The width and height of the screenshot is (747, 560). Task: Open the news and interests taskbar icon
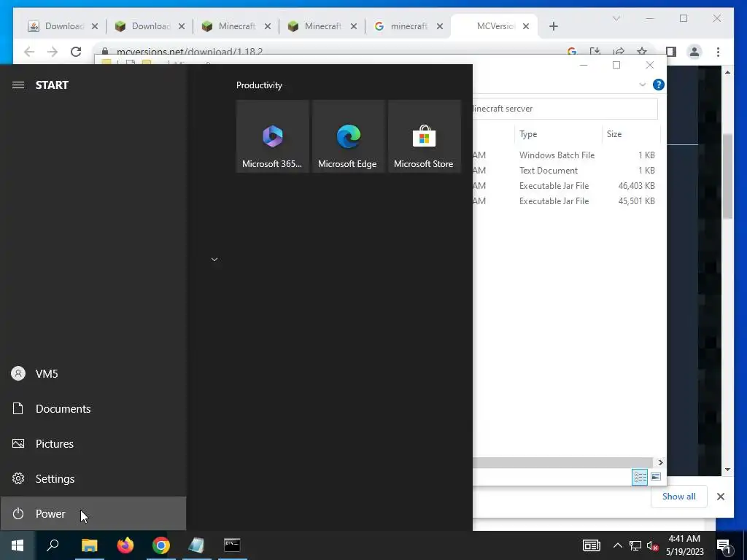click(591, 545)
